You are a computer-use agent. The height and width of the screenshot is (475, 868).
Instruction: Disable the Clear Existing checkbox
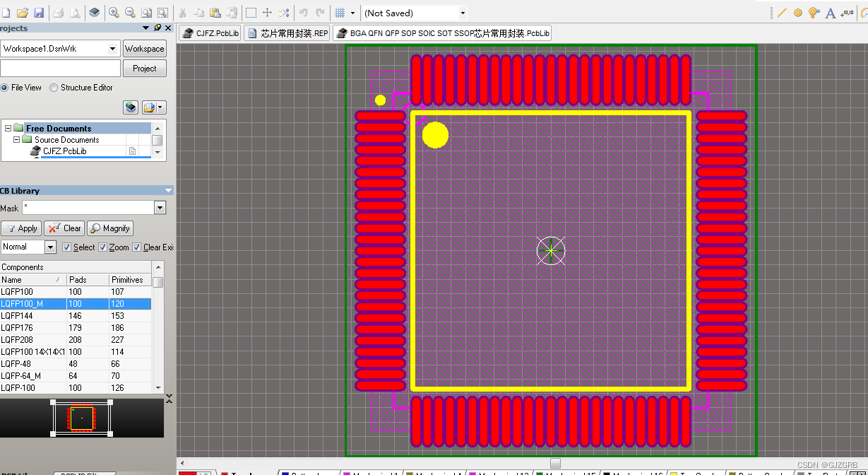(137, 247)
